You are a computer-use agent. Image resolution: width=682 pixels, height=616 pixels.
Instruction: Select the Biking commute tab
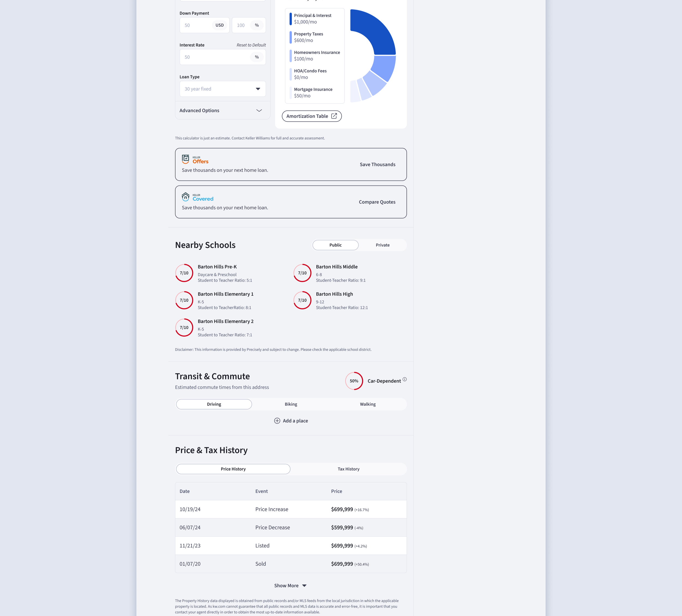click(x=291, y=404)
